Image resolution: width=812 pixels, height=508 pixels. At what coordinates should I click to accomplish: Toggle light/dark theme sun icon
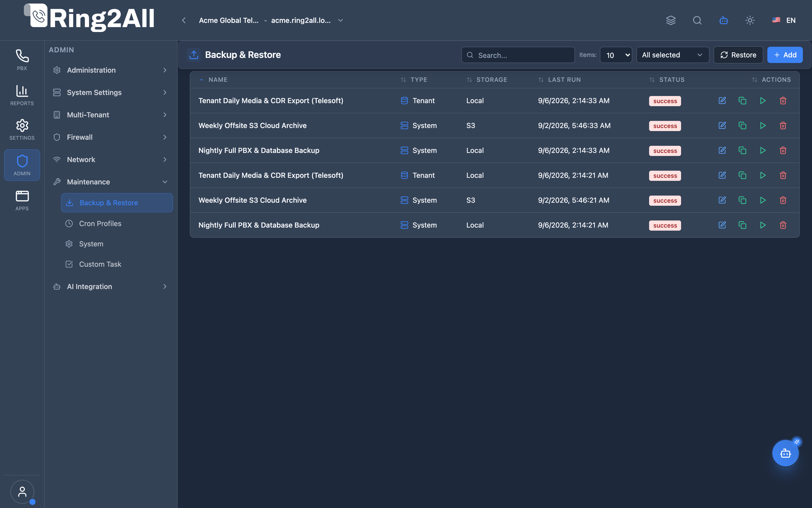(750, 20)
